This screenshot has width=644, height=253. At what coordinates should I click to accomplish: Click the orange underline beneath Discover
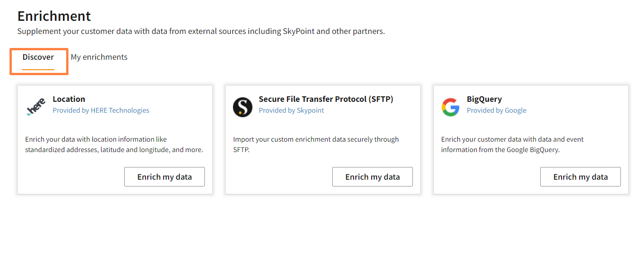(38, 69)
